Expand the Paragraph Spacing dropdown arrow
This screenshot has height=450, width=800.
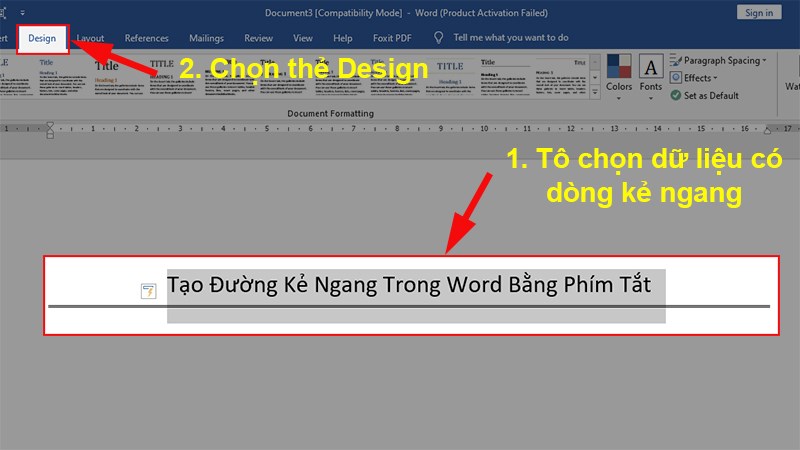click(x=765, y=61)
